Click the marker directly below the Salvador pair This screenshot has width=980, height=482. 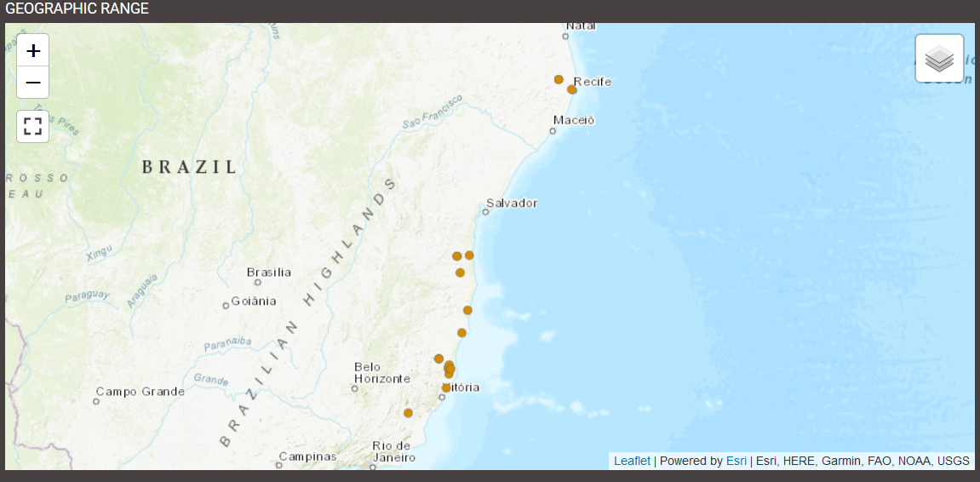(x=460, y=273)
